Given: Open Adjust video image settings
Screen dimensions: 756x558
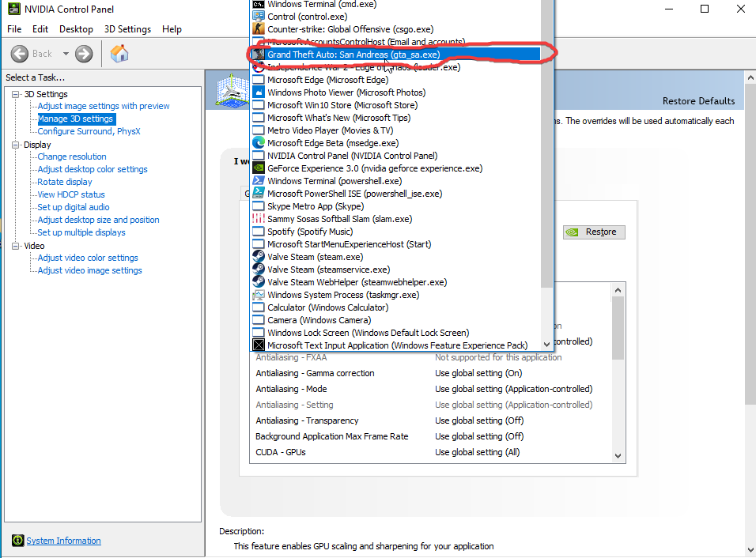Looking at the screenshot, I should [89, 270].
